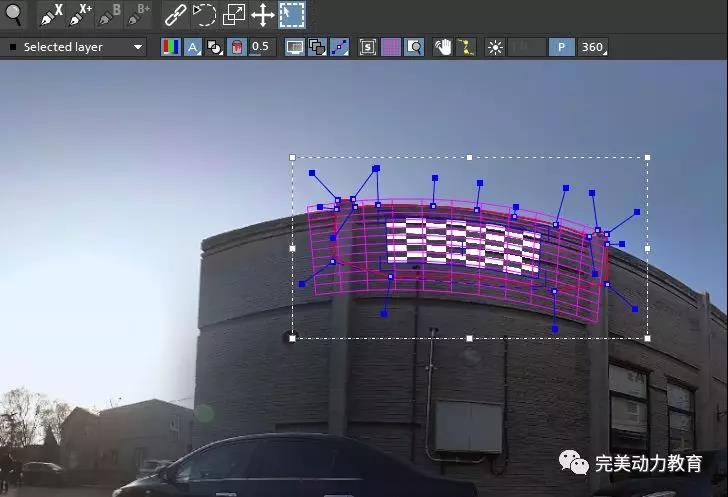
Task: Click the left-middle handle of transform box
Action: [x=292, y=248]
